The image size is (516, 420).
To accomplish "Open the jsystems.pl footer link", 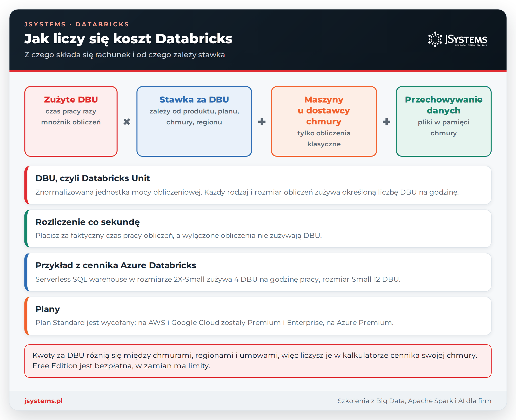I will pyautogui.click(x=43, y=401).
